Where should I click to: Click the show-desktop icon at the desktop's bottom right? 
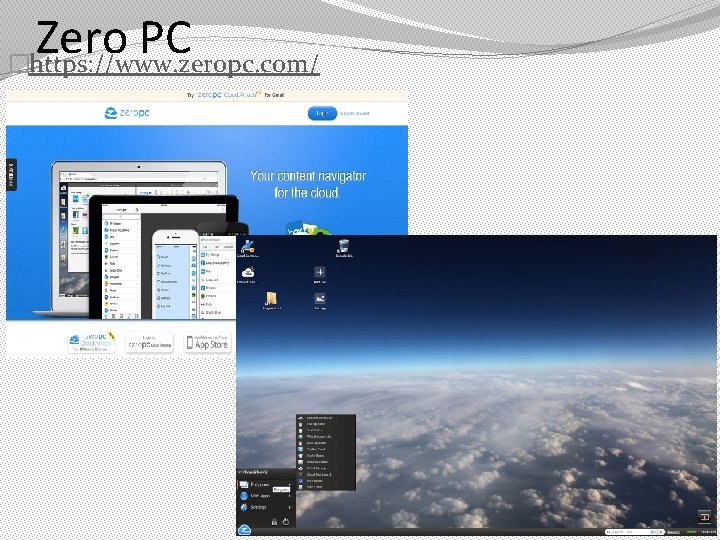703,516
